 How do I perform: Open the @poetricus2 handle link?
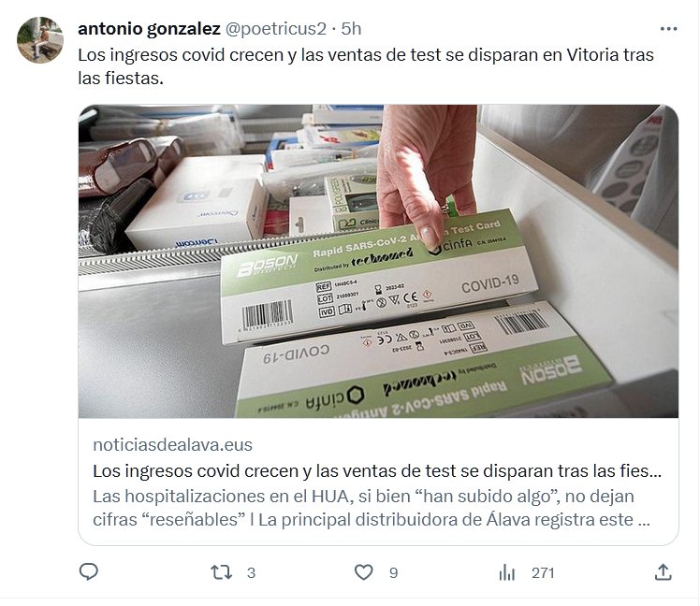[x=276, y=29]
